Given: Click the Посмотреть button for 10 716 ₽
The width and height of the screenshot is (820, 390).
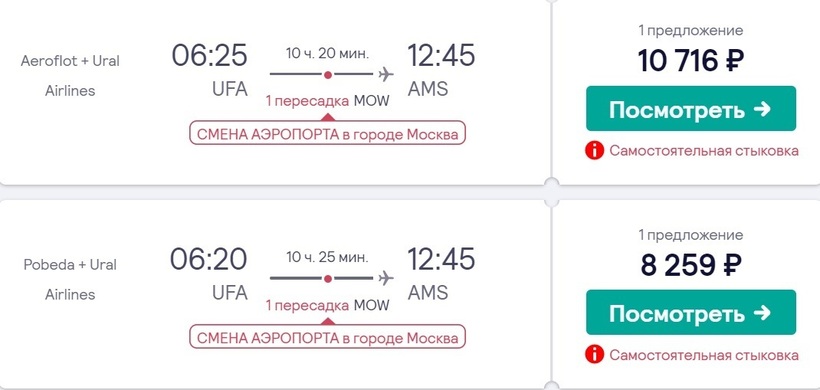Looking at the screenshot, I should point(691,109).
